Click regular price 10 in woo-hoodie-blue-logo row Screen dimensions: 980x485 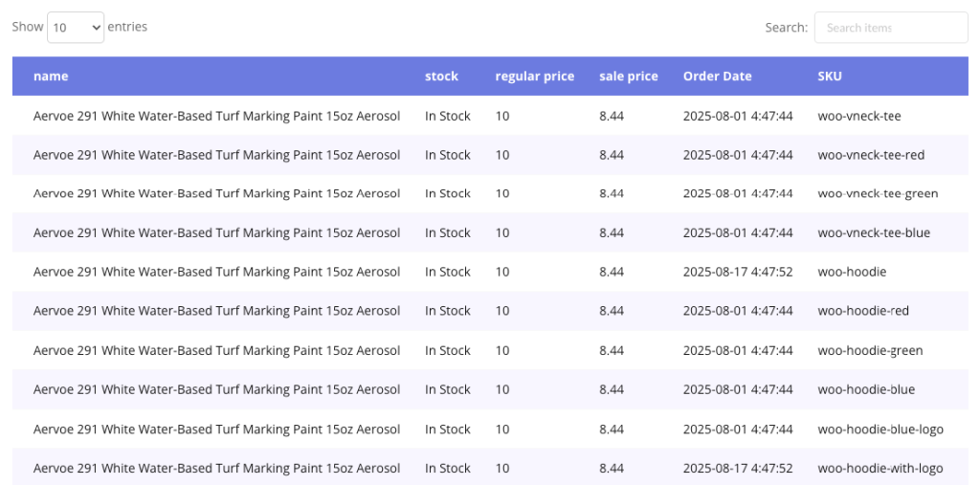coord(502,430)
